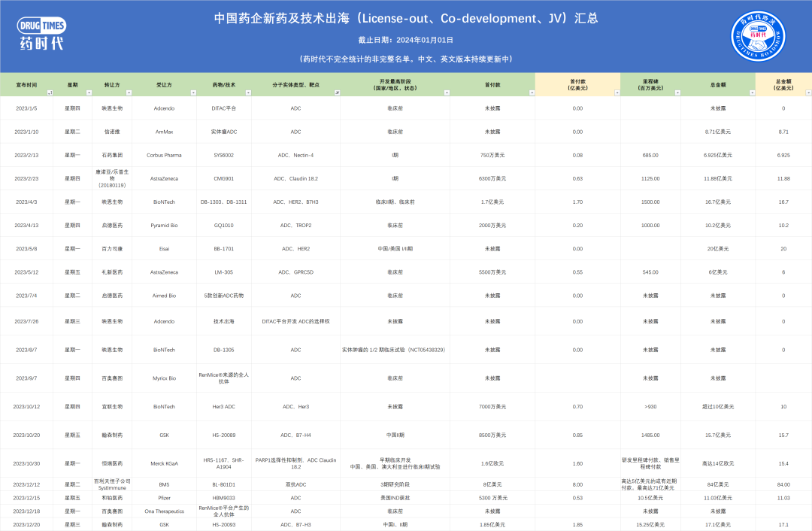Select the BL-B01D1 drug cell
This screenshot has width=812, height=531.
224,484
